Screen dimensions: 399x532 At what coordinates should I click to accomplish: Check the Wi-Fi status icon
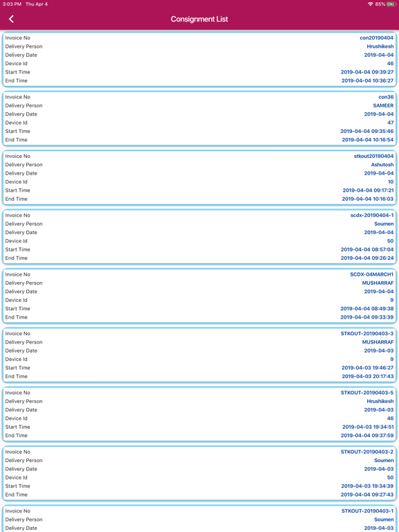pos(370,4)
